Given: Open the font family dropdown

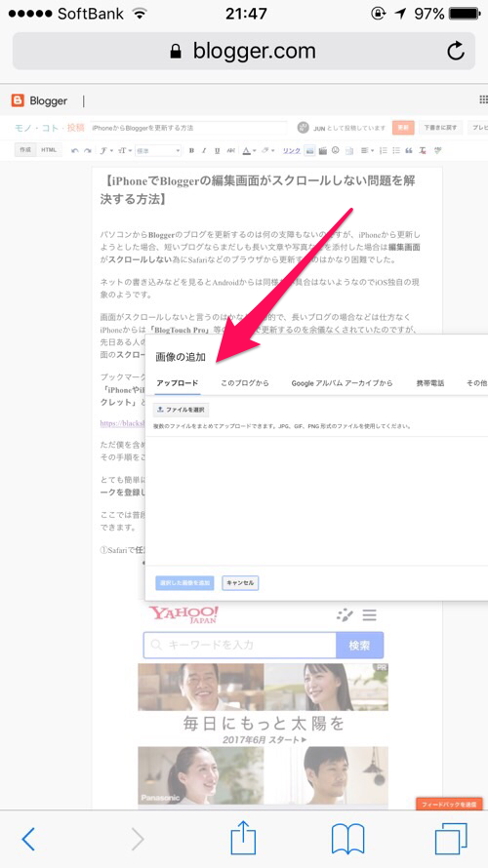Looking at the screenshot, I should (107, 150).
